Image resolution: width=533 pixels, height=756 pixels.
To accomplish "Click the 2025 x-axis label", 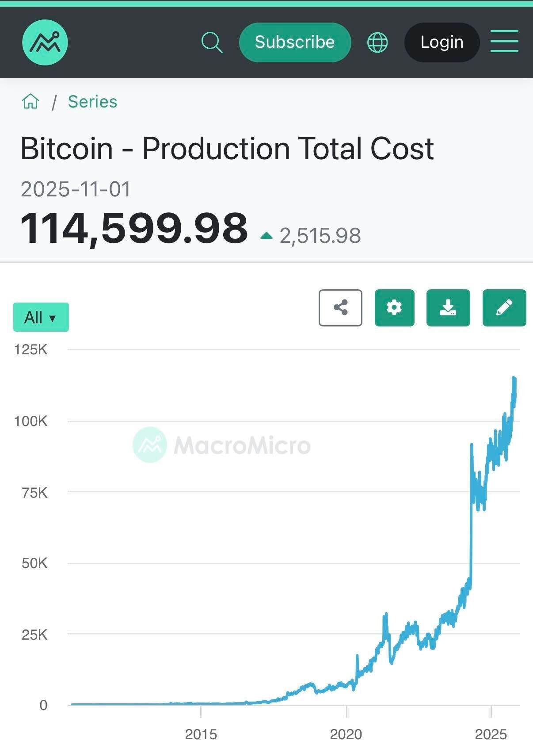I will [491, 734].
